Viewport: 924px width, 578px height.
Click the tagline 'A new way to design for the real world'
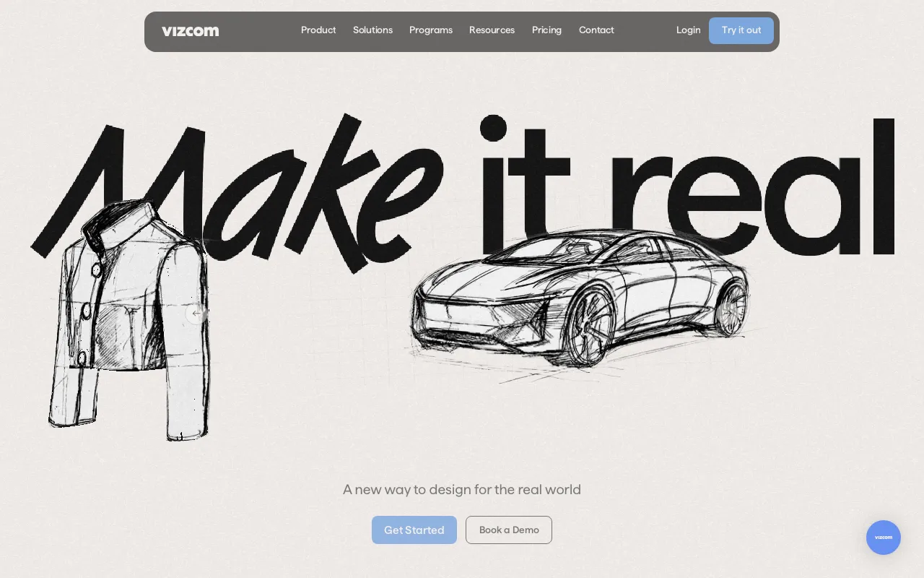(x=462, y=490)
